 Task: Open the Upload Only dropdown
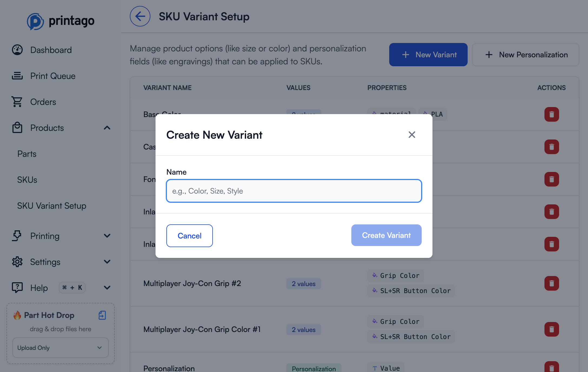coord(60,348)
